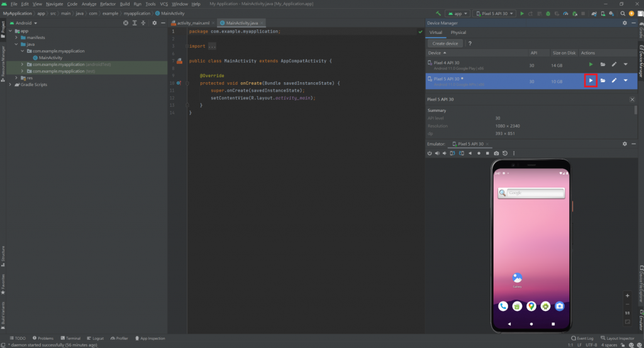Open more actions arrow for Pixel 4 API 30
Viewport: 644px width, 348px height.
pos(626,65)
